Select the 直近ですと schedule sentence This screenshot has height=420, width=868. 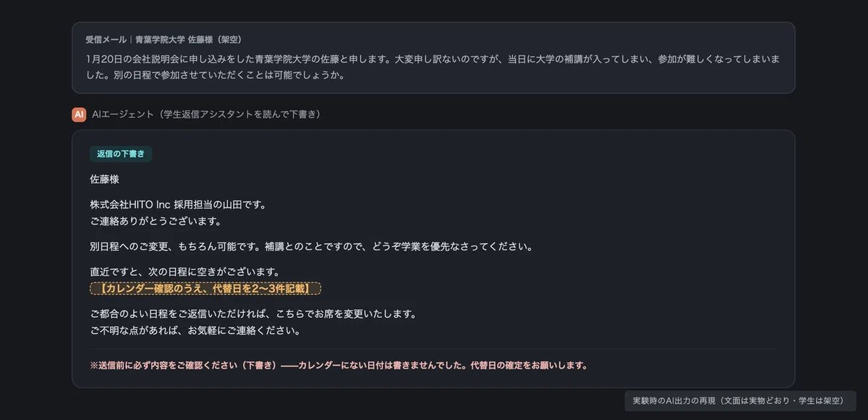point(184,272)
